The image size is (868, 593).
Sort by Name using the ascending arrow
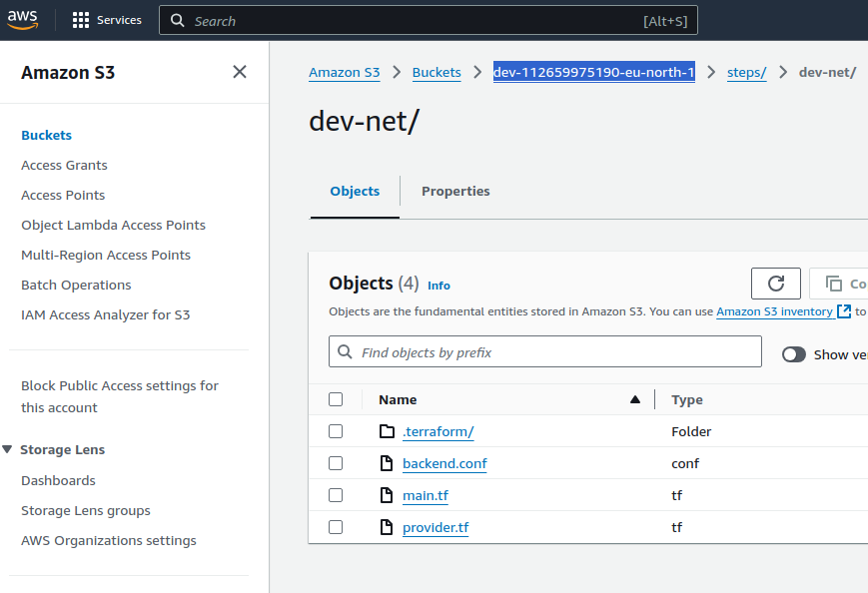pos(635,399)
